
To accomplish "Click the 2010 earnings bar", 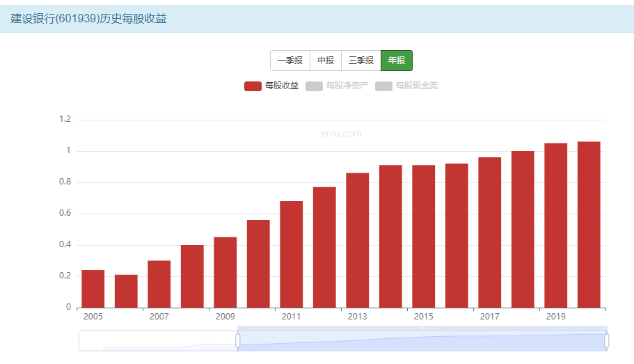I will pyautogui.click(x=258, y=264).
